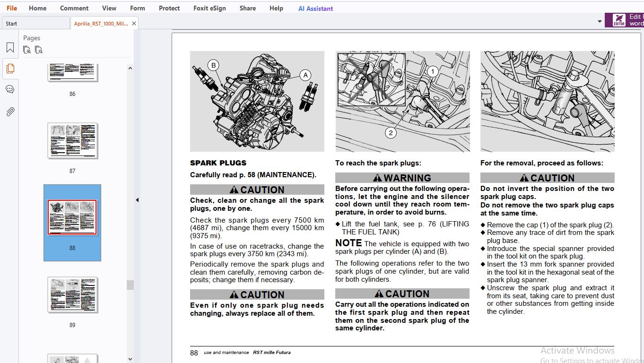Open the AI Assistant tab
This screenshot has height=363, width=644.
point(315,9)
